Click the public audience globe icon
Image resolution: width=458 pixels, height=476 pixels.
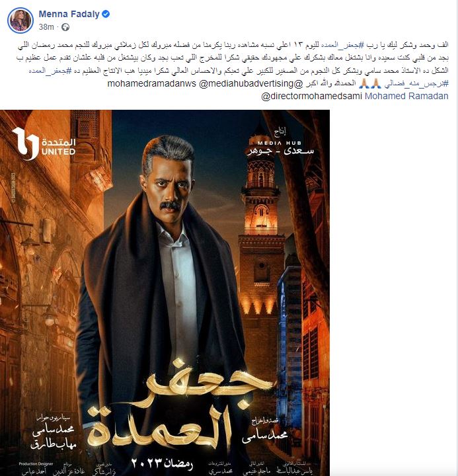coord(65,27)
